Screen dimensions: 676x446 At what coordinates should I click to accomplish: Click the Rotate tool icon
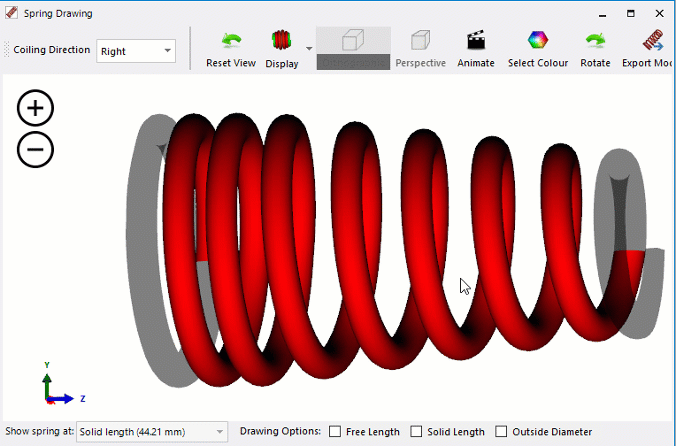[595, 41]
